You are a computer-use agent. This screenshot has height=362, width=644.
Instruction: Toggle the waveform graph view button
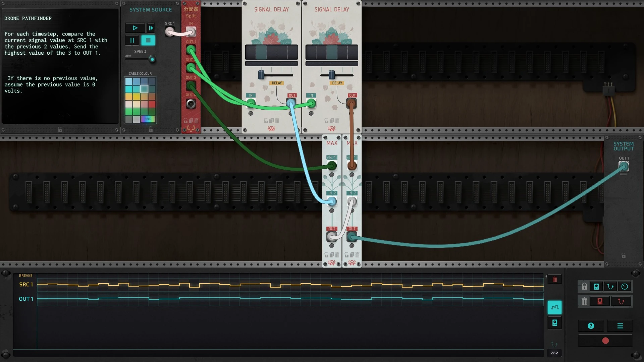pos(555,307)
